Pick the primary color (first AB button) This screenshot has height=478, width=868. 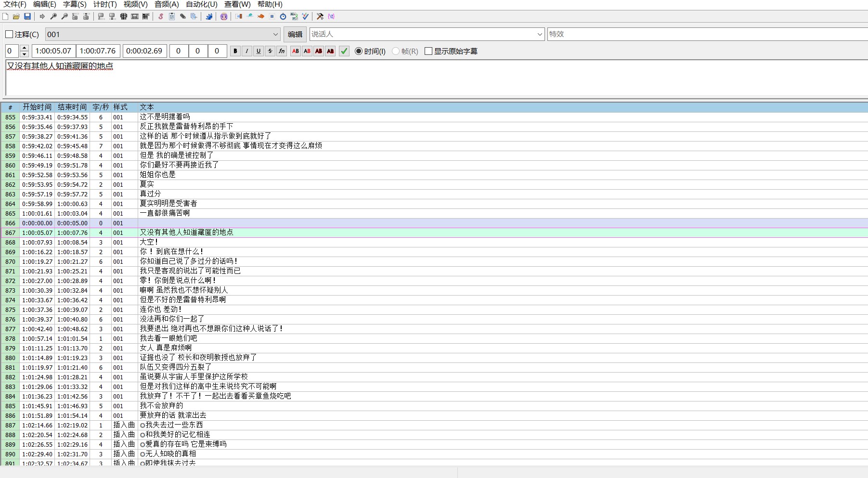(x=296, y=51)
